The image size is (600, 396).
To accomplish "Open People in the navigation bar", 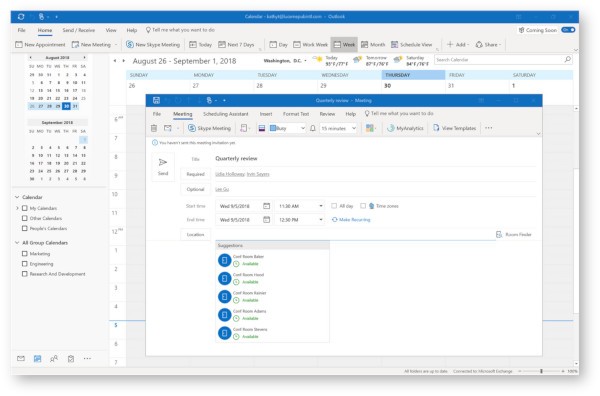I will [x=54, y=359].
